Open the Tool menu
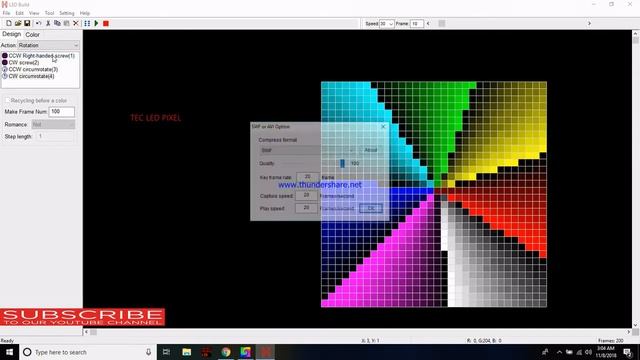The width and height of the screenshot is (640, 360). pyautogui.click(x=49, y=13)
